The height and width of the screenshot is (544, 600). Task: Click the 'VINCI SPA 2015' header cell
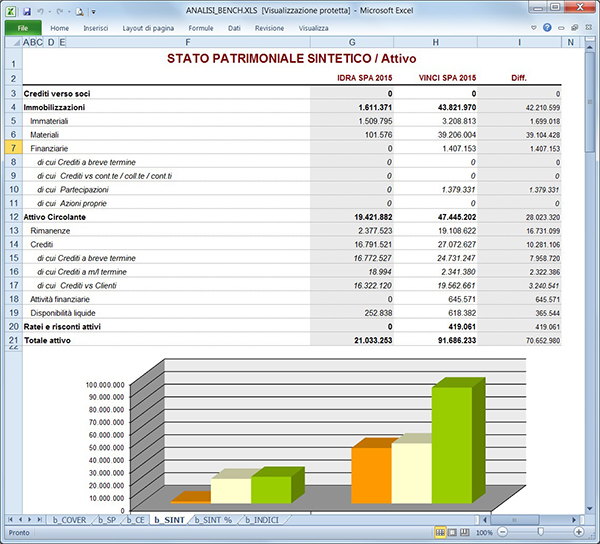[x=447, y=78]
